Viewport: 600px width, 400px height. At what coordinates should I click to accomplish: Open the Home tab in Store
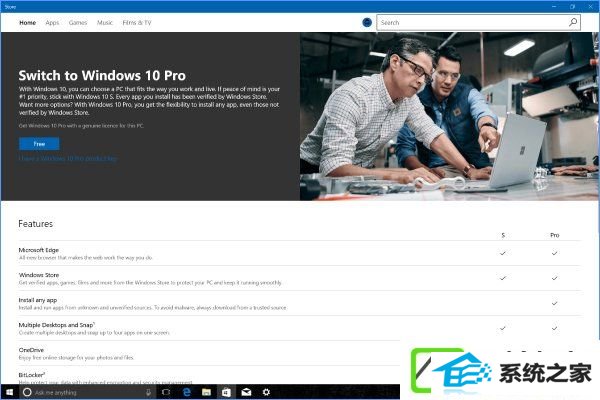tap(28, 23)
